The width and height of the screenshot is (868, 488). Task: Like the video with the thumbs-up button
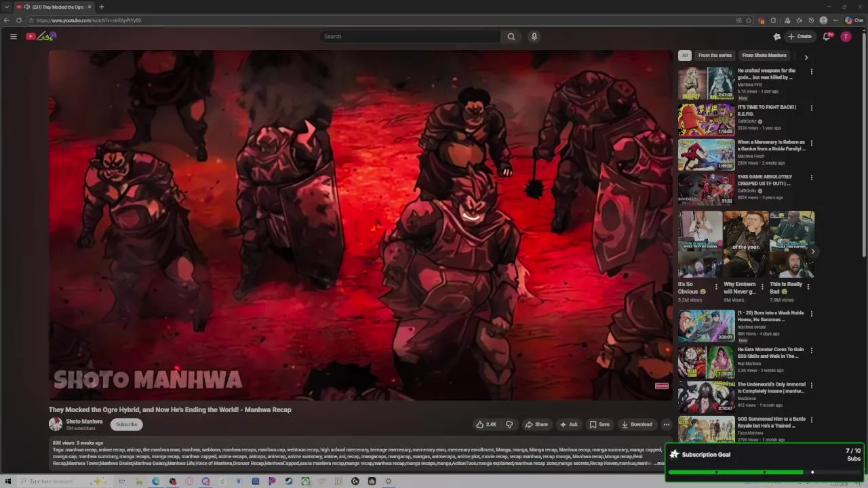(486, 424)
